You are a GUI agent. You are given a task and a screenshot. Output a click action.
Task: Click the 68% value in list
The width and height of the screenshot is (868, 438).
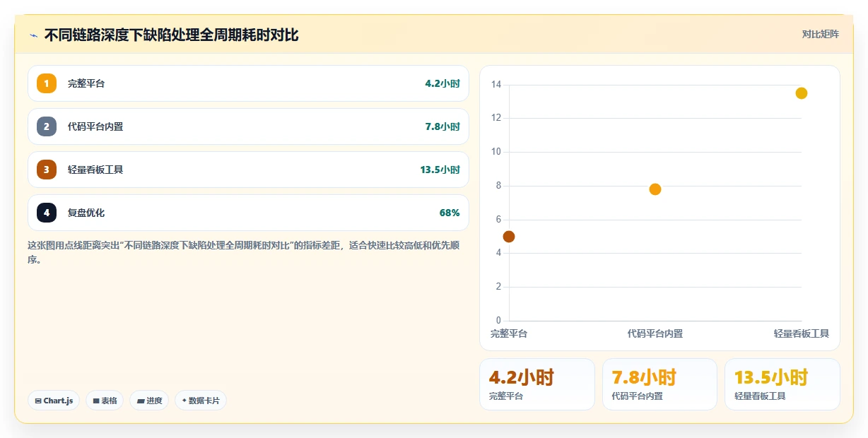pyautogui.click(x=450, y=213)
